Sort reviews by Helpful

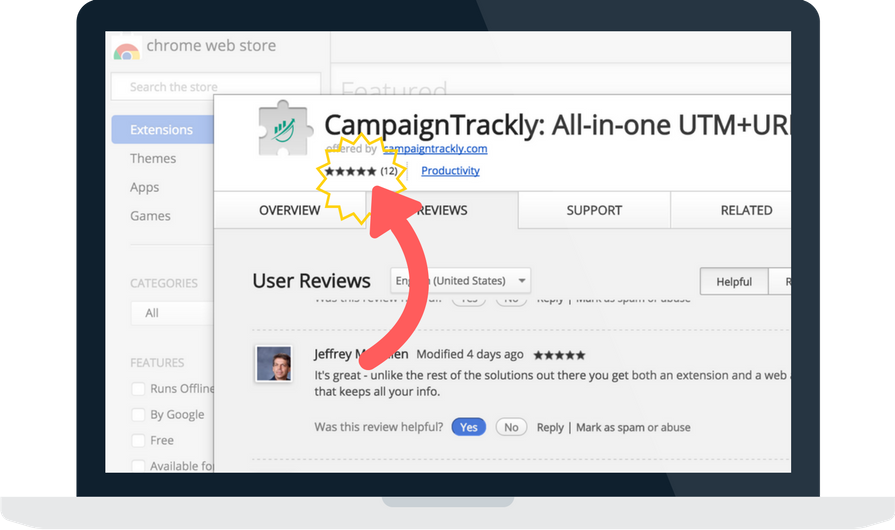point(734,281)
